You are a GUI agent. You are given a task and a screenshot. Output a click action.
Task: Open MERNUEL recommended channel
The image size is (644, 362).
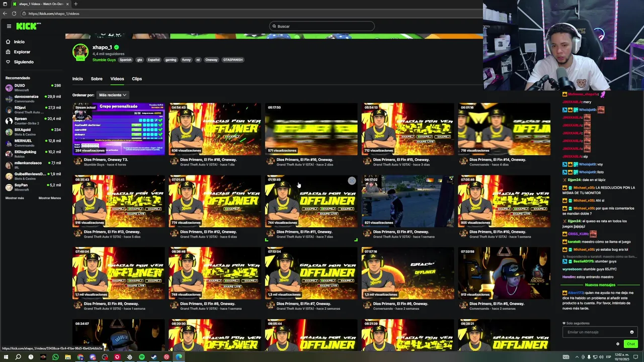(x=33, y=143)
